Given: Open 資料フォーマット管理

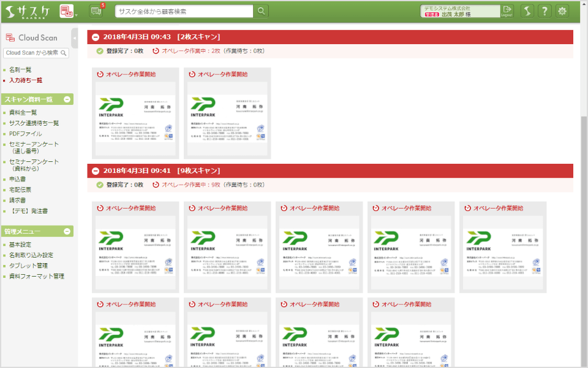Looking at the screenshot, I should 37,276.
